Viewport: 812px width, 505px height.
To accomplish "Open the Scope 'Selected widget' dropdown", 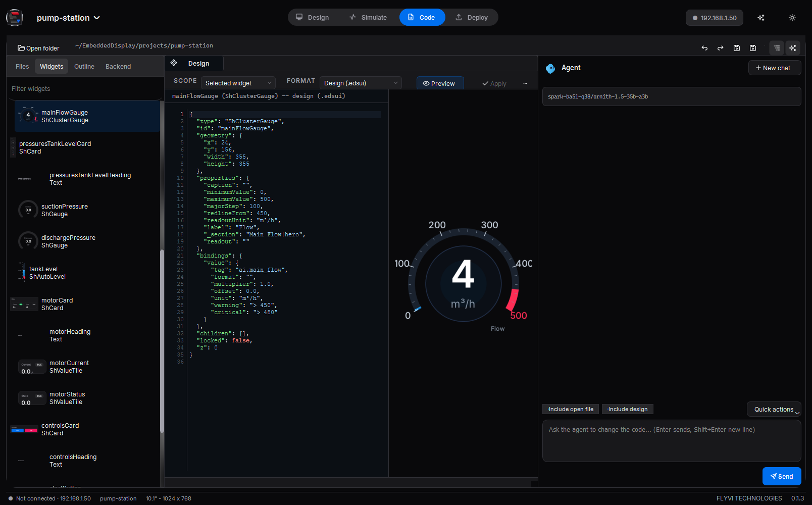I will point(238,83).
